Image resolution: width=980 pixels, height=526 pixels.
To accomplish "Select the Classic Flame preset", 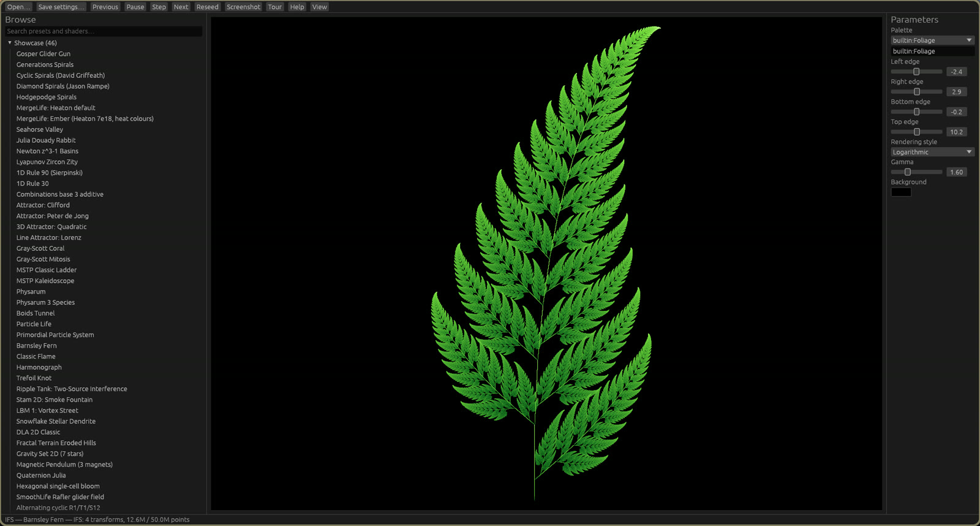I will click(x=36, y=356).
